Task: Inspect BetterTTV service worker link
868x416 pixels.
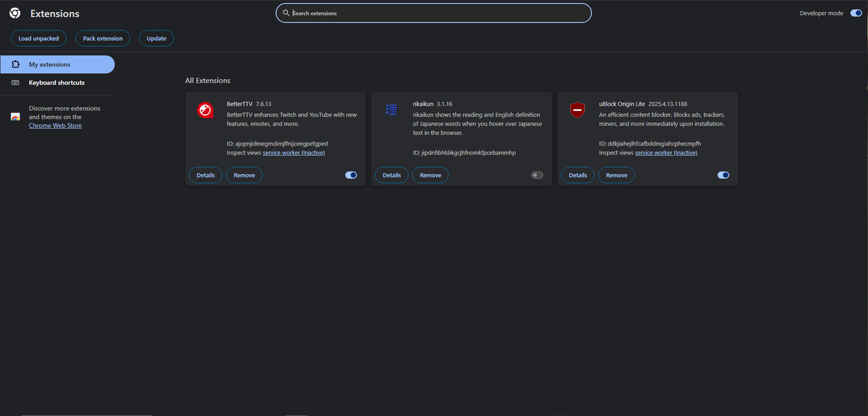Action: [x=294, y=152]
